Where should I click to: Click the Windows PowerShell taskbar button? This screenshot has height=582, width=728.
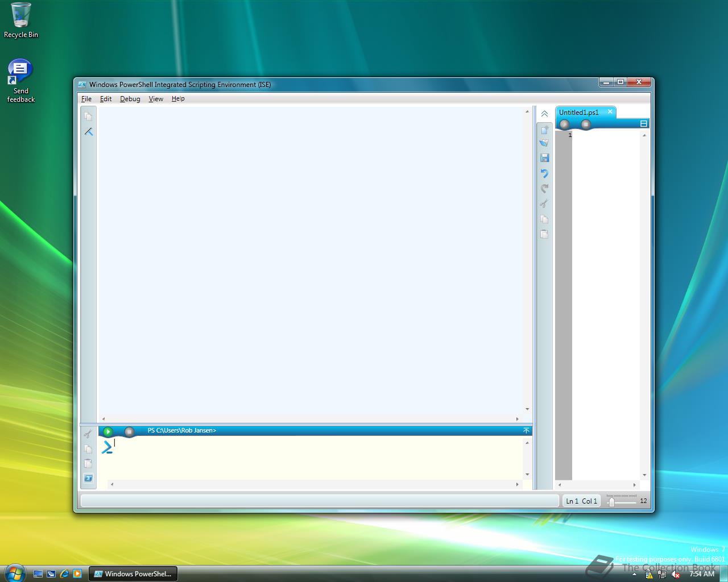point(133,574)
